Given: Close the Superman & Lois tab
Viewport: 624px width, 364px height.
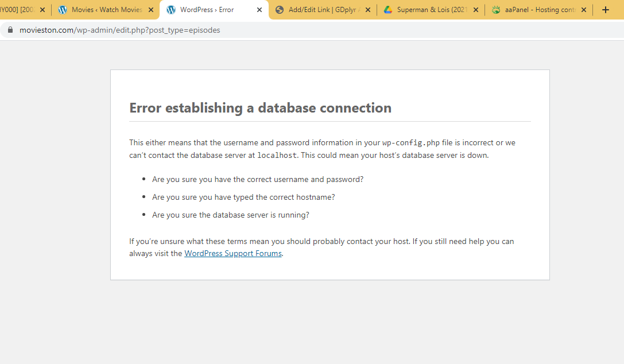Looking at the screenshot, I should [476, 10].
